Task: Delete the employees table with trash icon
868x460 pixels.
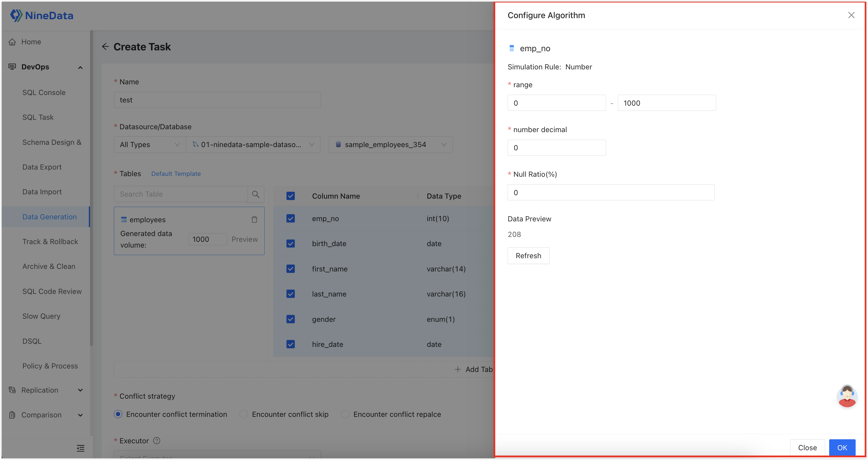Action: click(x=255, y=220)
